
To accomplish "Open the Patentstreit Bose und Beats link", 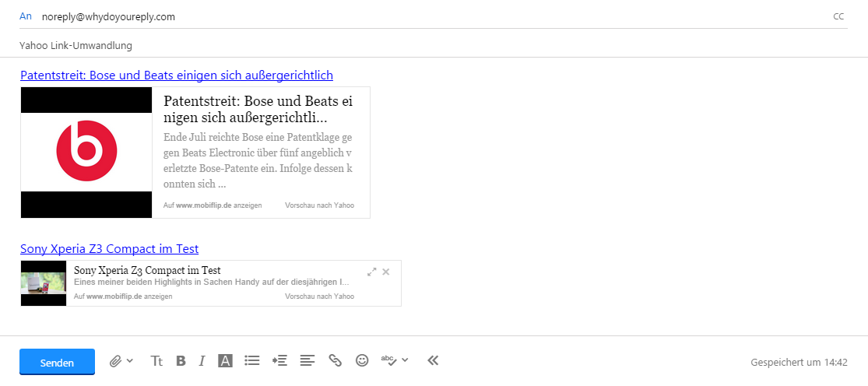I will click(x=177, y=75).
